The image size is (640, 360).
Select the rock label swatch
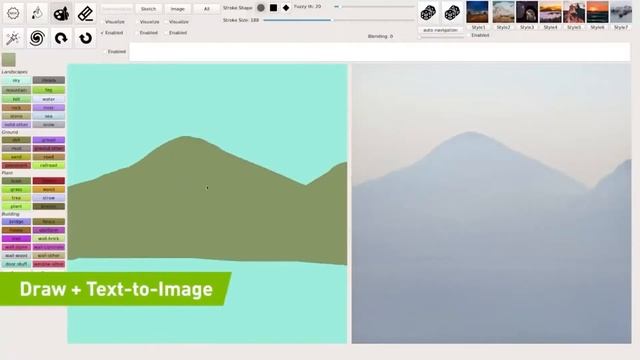(x=16, y=108)
